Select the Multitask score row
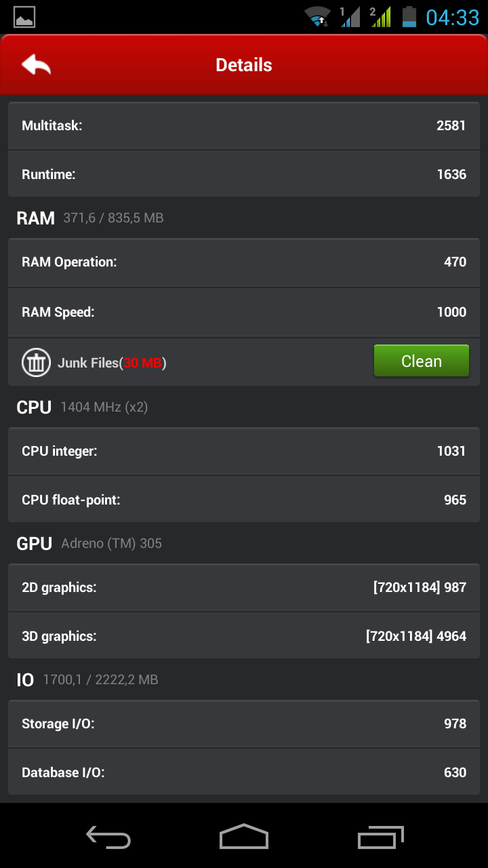488x868 pixels. [244, 125]
